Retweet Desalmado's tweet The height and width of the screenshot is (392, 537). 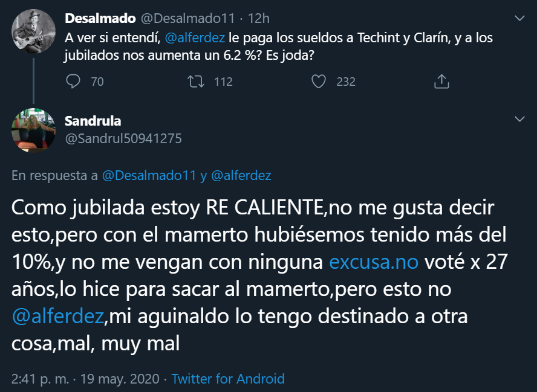(197, 81)
